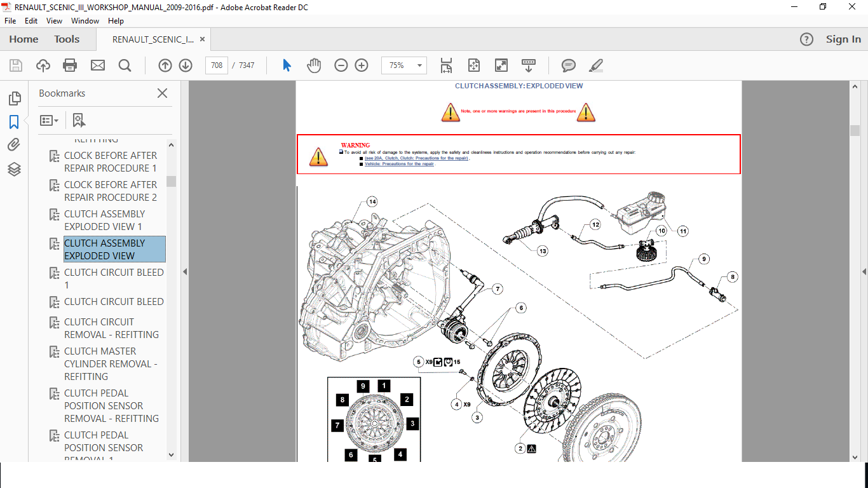
Task: Open the View menu
Action: tap(54, 20)
